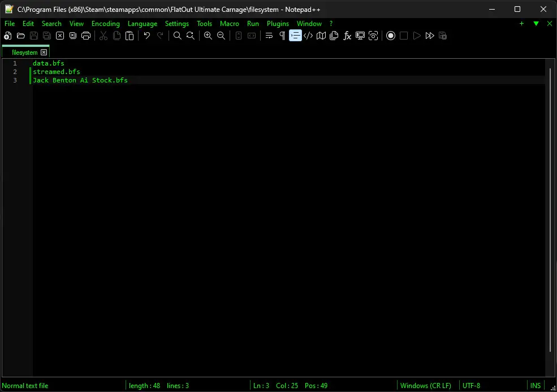Open the Language menu
The height and width of the screenshot is (392, 557).
(x=143, y=24)
